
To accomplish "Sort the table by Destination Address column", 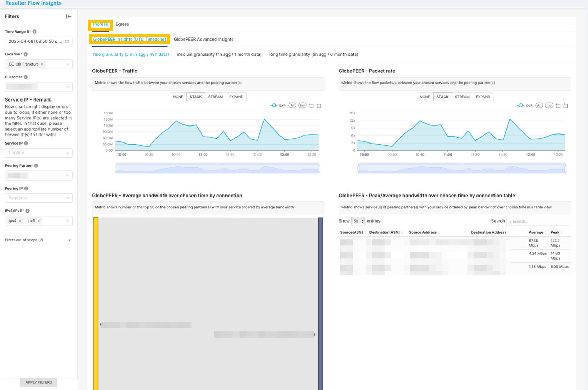I will click(x=490, y=232).
